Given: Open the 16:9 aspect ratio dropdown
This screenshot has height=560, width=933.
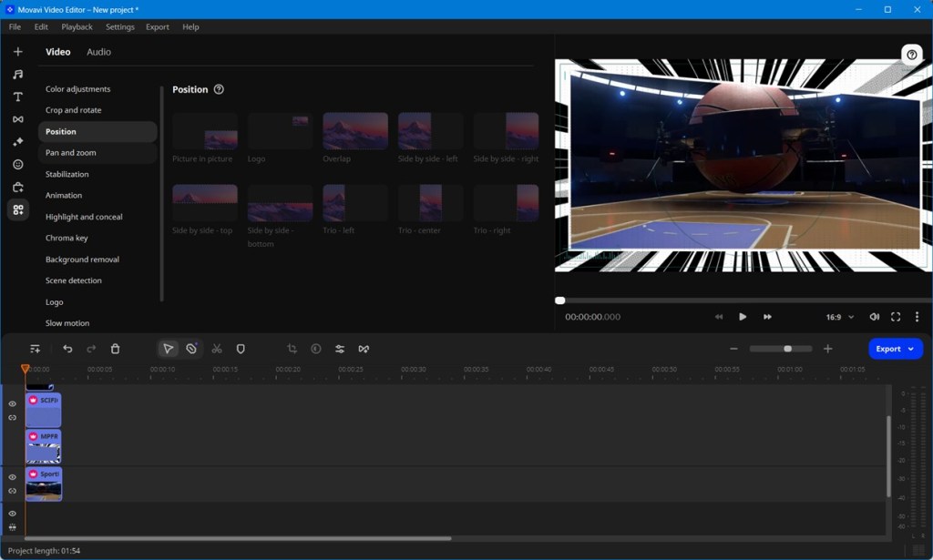Looking at the screenshot, I should 839,317.
